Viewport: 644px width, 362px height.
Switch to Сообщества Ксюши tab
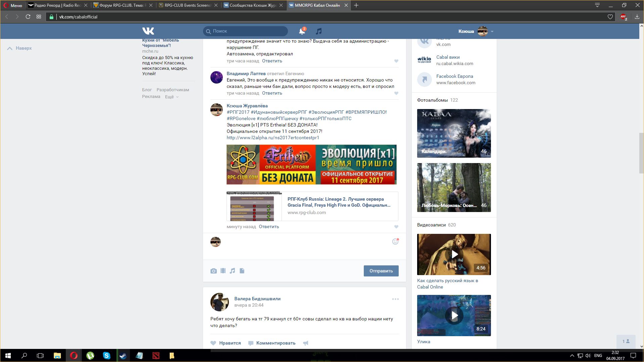tap(253, 5)
